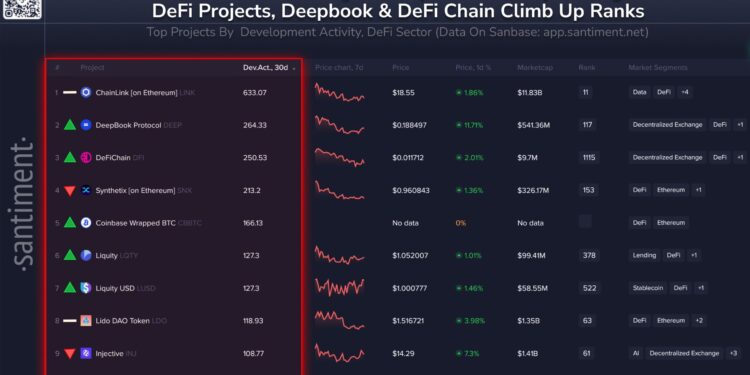Image resolution: width=750 pixels, height=375 pixels.
Task: Click the Project column header
Action: click(x=92, y=68)
